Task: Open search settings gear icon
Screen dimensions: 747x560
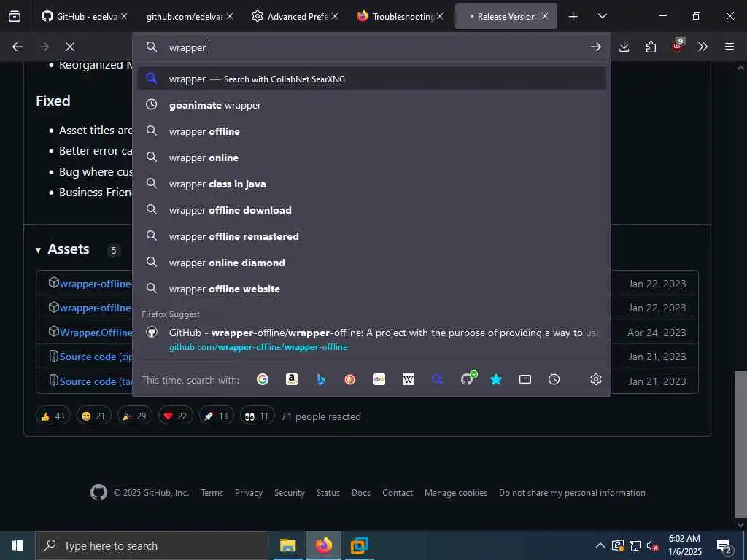Action: click(x=595, y=379)
